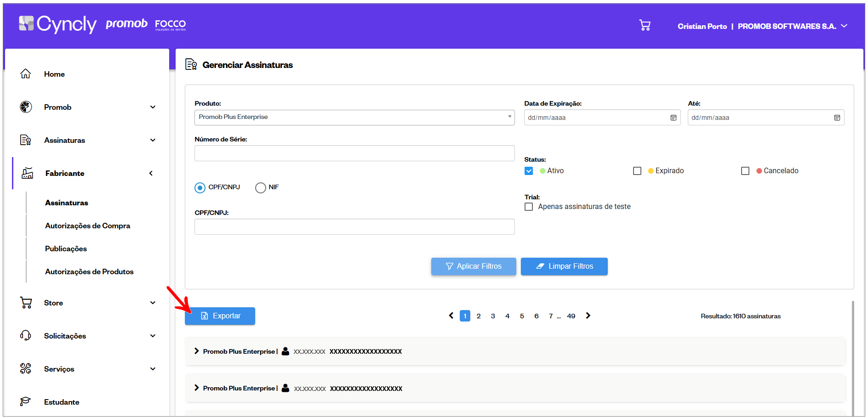Image resolution: width=868 pixels, height=418 pixels.
Task: Click the Número de Série input field
Action: point(354,153)
